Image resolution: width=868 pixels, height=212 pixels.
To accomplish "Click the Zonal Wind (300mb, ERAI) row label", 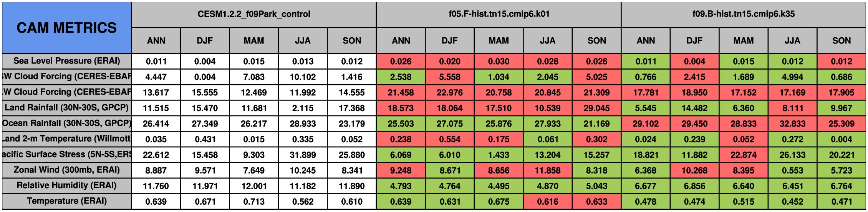I will 67,170.
